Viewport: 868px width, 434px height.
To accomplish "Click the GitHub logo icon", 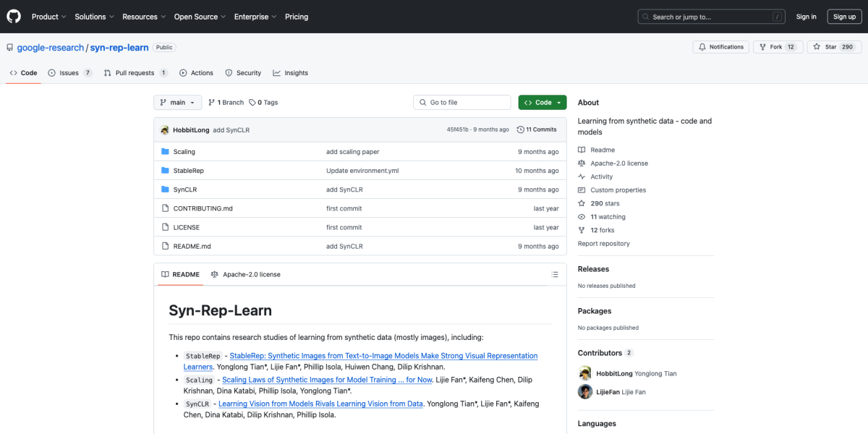I will pos(14,16).
